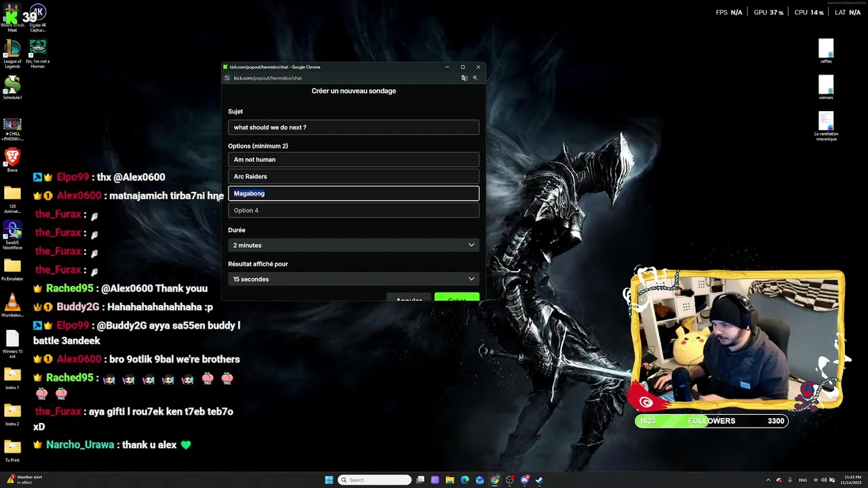Open the Windows Start menu
The height and width of the screenshot is (488, 868).
329,480
